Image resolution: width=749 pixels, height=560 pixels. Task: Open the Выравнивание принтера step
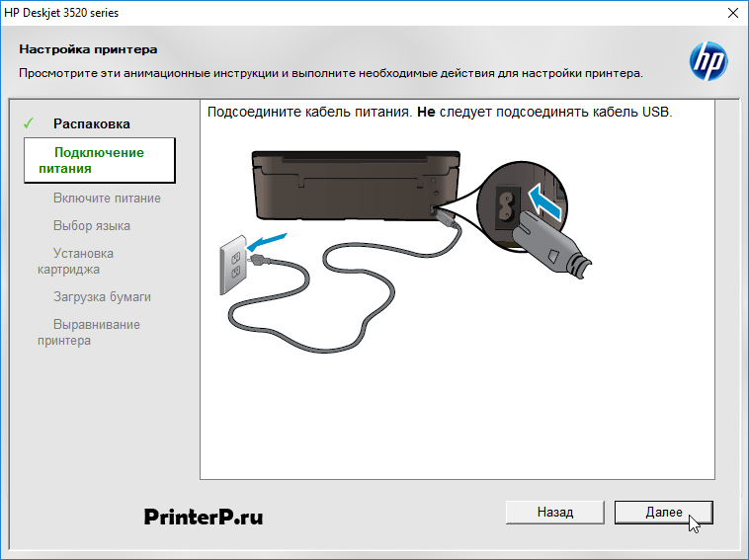coord(89,332)
